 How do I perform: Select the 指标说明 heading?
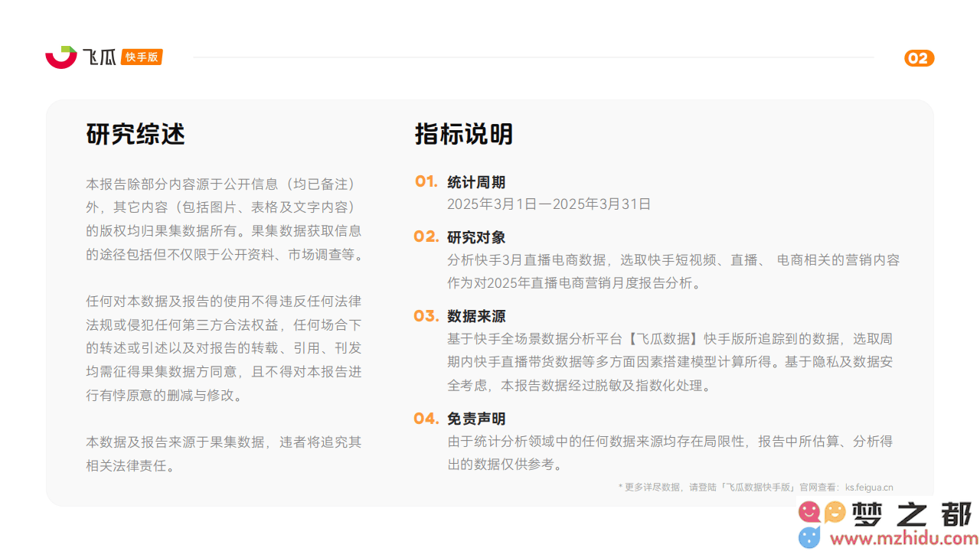click(464, 134)
